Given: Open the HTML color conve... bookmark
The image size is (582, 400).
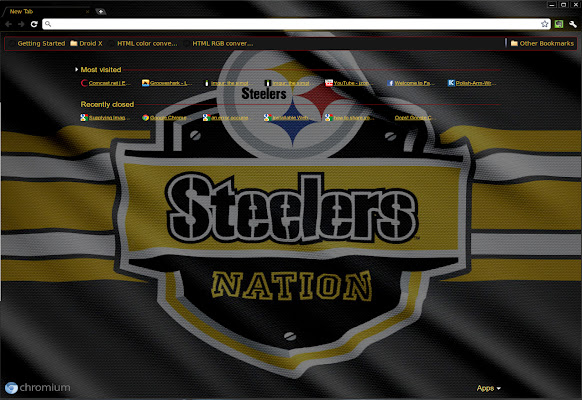Looking at the screenshot, I should coord(147,43).
